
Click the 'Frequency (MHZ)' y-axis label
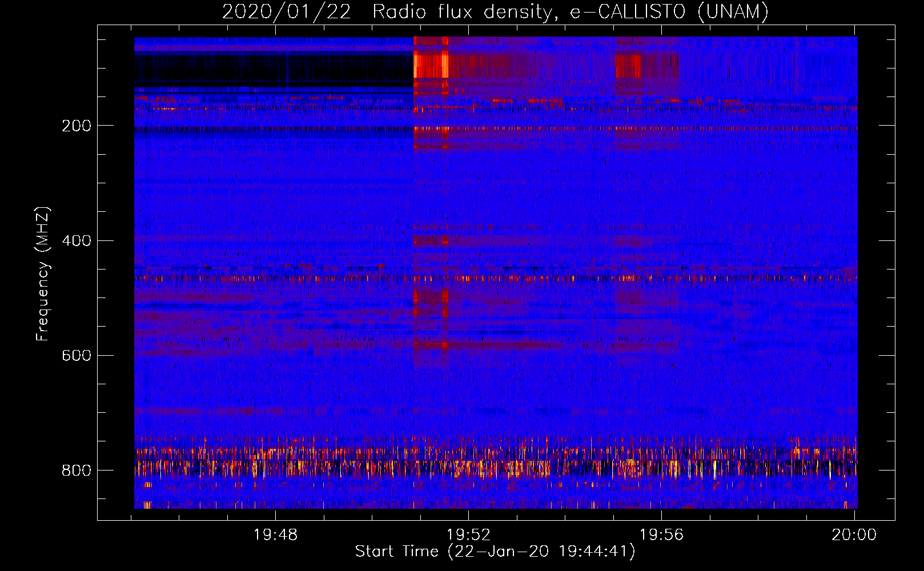(43, 274)
